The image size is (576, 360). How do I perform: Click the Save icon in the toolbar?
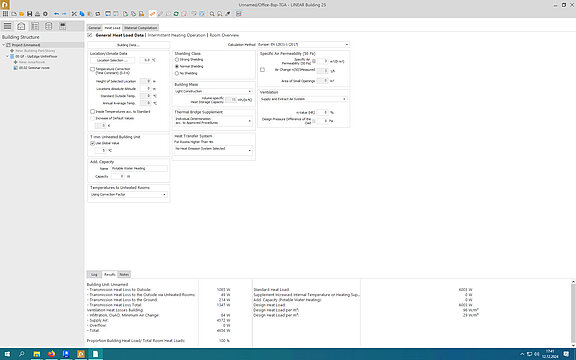point(29,14)
